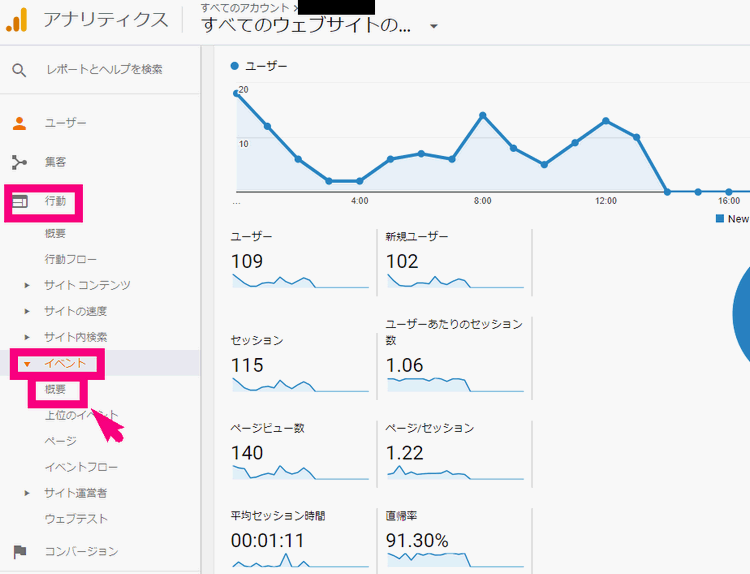The image size is (750, 574).
Task: Click the chart data point at 4:00
Action: [x=360, y=181]
